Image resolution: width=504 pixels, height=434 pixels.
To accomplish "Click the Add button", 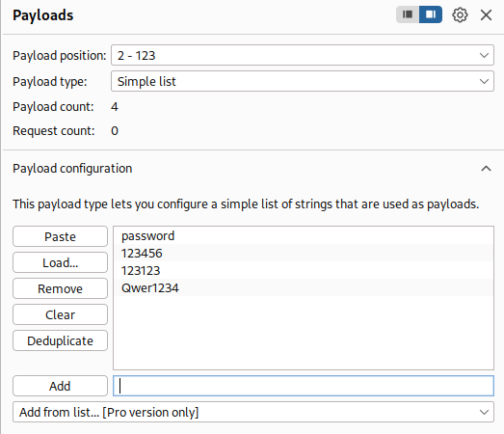I will [60, 386].
